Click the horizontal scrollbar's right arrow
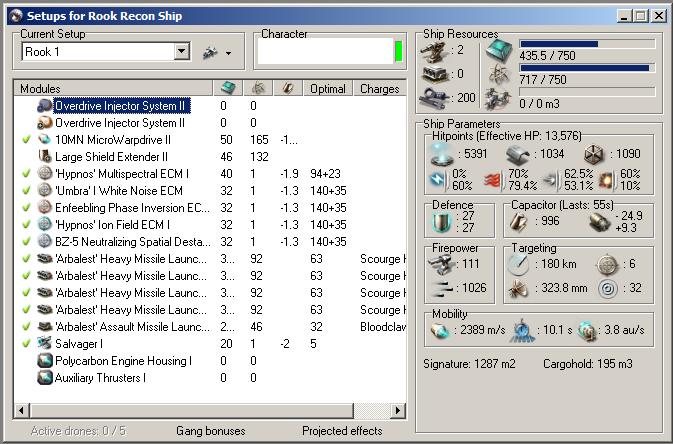This screenshot has width=673, height=444. tap(399, 411)
